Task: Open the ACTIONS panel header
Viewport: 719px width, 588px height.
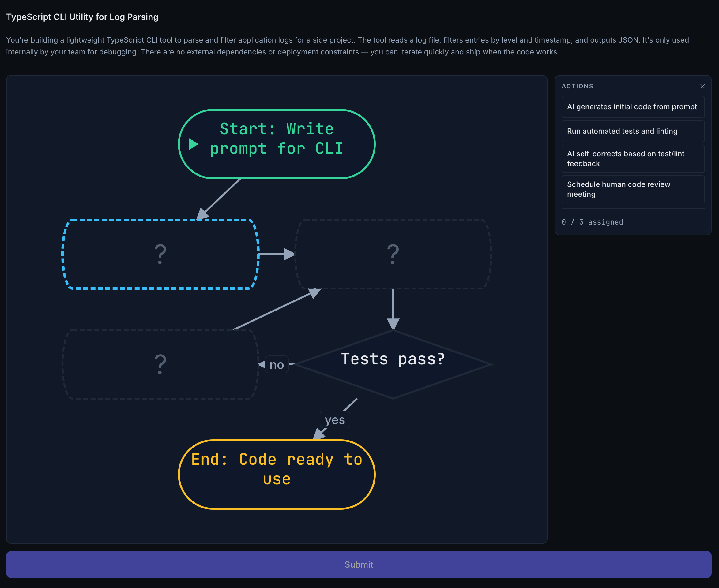Action: (577, 86)
